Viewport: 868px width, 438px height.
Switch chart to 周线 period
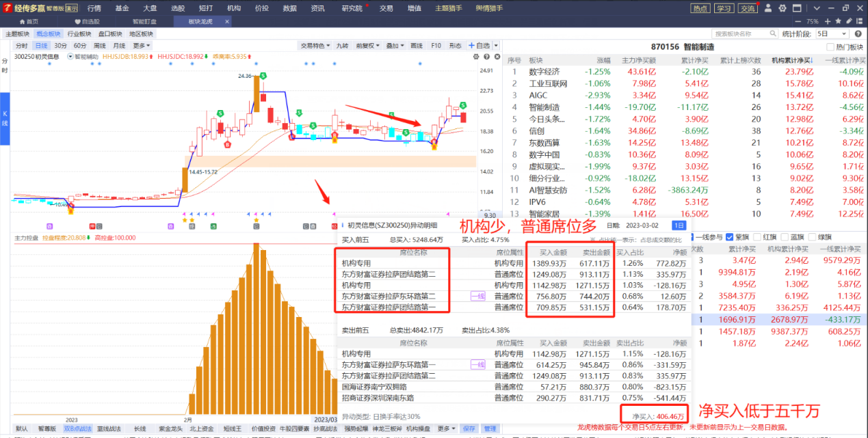coord(100,46)
